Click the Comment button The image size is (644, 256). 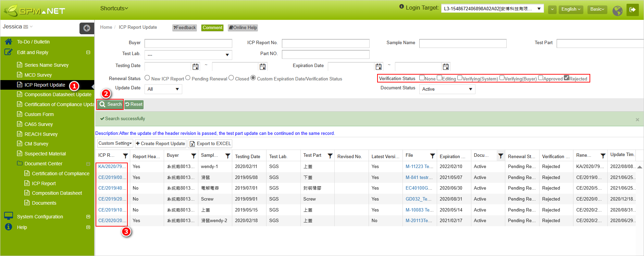pos(212,28)
